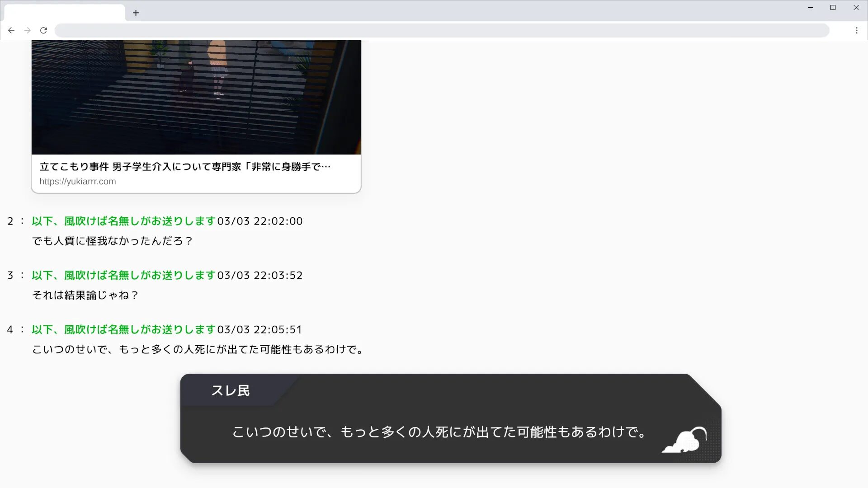Reload the page with the refresh icon
Image resolution: width=868 pixels, height=488 pixels.
tap(43, 30)
